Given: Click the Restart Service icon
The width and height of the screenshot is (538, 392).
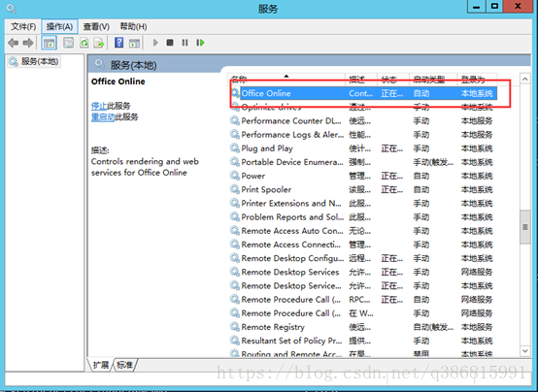Looking at the screenshot, I should pos(200,43).
